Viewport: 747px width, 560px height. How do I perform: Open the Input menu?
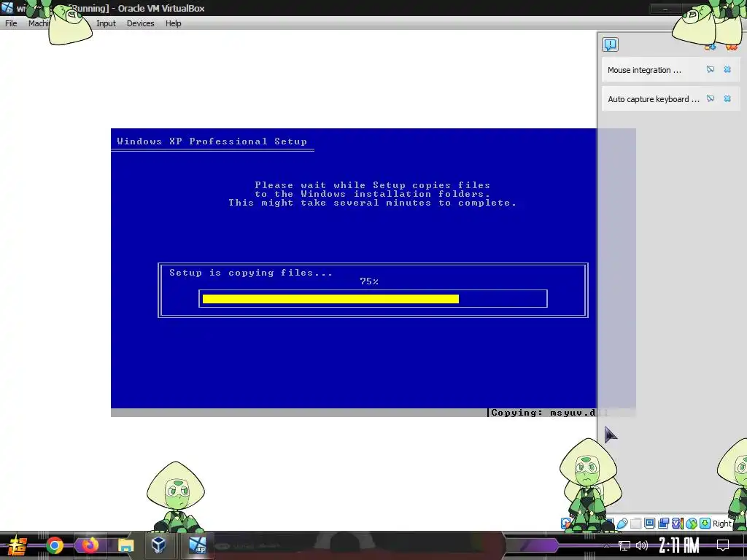pyautogui.click(x=106, y=23)
